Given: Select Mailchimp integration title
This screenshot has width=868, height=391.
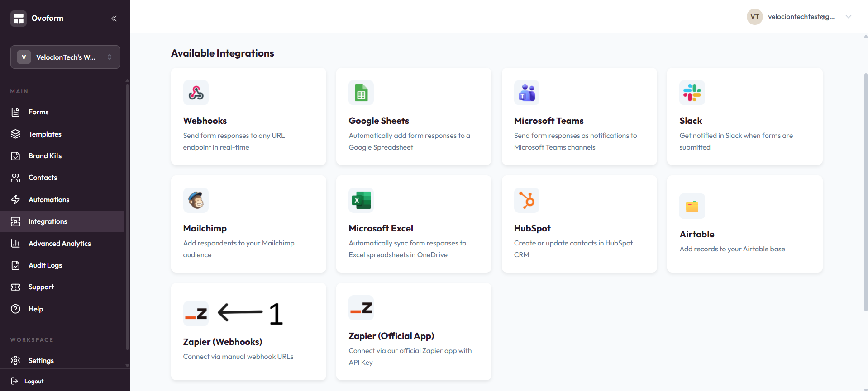Looking at the screenshot, I should point(205,228).
